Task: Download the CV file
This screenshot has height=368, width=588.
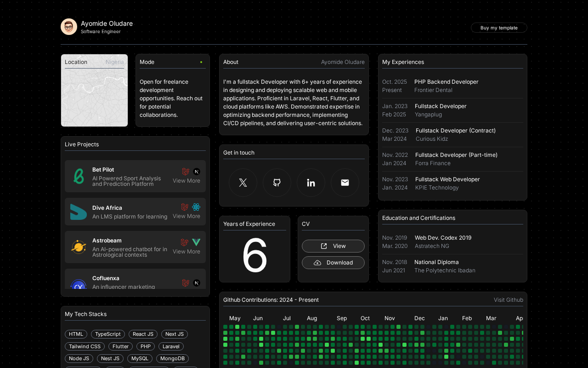Action: 333,263
